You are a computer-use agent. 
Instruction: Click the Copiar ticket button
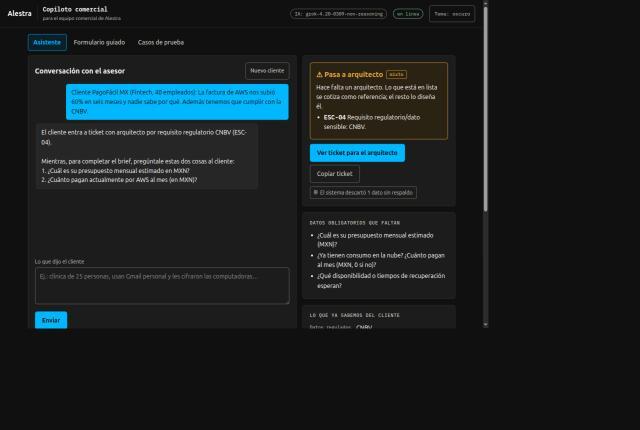point(335,174)
